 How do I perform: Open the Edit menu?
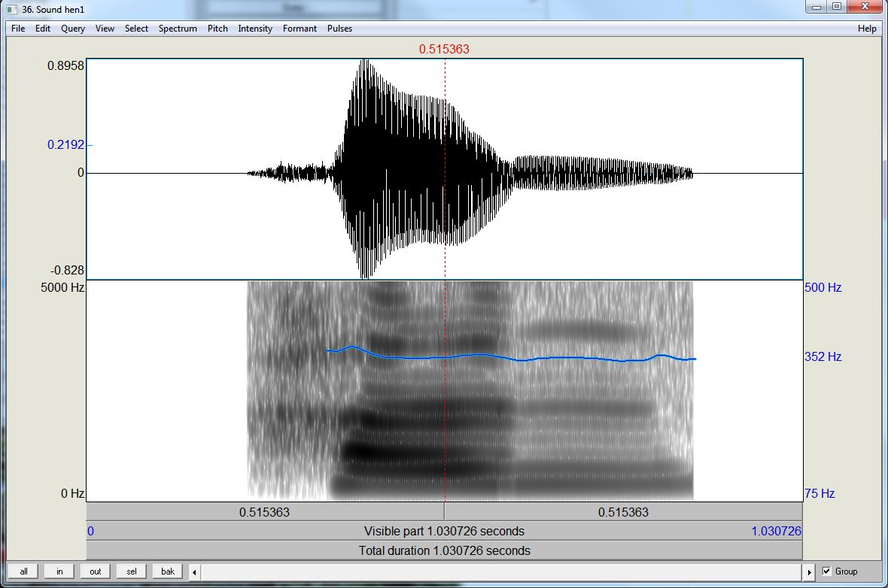(43, 29)
